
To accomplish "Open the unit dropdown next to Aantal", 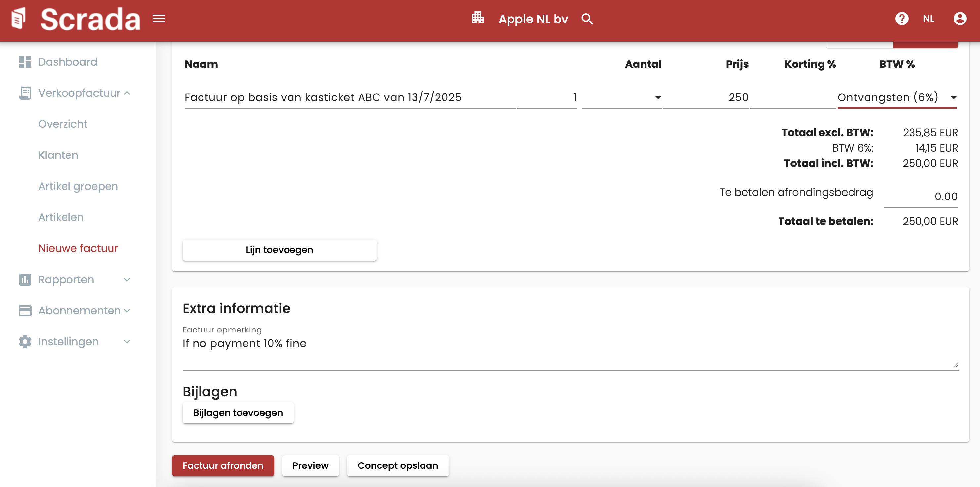I will pos(658,97).
